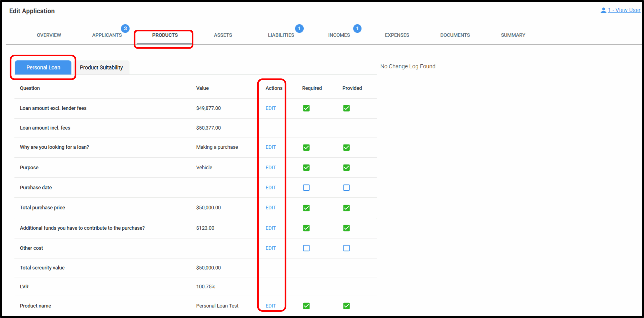This screenshot has width=644, height=318.
Task: Switch to the Documents tab
Action: tap(455, 35)
